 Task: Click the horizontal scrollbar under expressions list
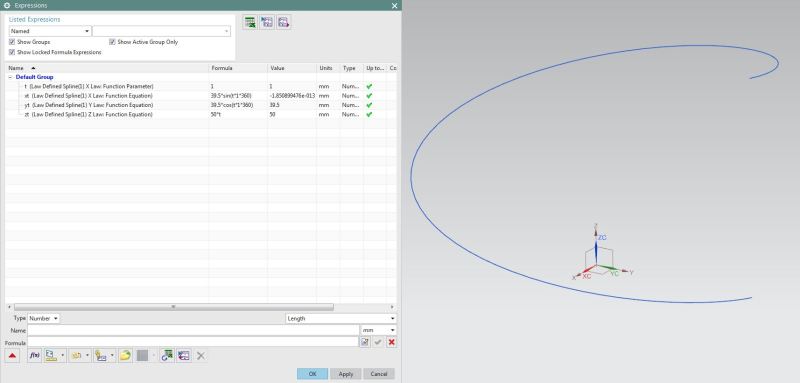173,307
